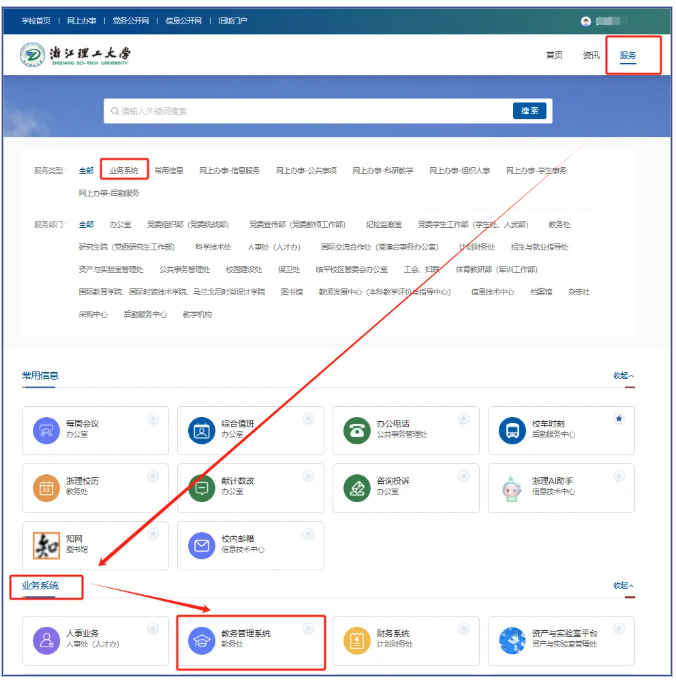Filter service type by 业务系统

pyautogui.click(x=124, y=171)
